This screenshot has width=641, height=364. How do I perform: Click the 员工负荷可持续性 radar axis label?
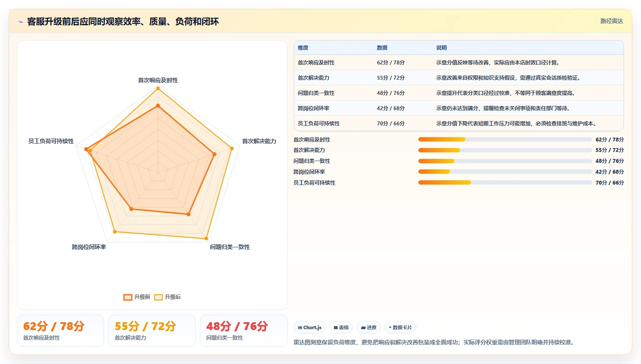pyautogui.click(x=51, y=141)
